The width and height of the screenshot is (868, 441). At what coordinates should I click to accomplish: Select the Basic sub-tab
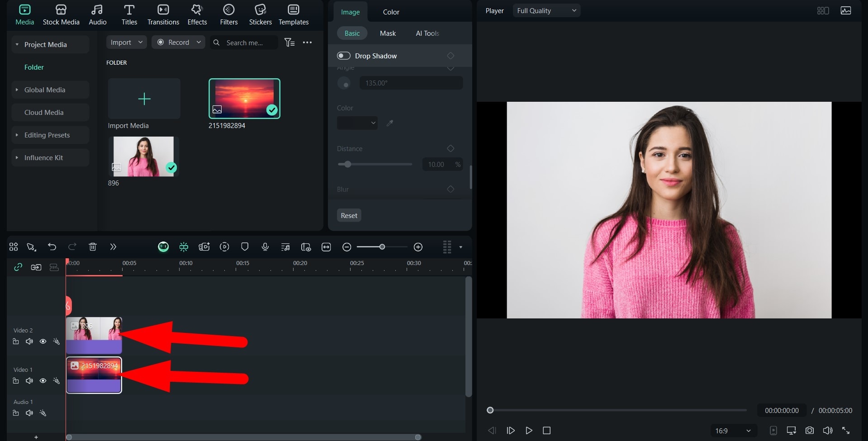pyautogui.click(x=352, y=33)
